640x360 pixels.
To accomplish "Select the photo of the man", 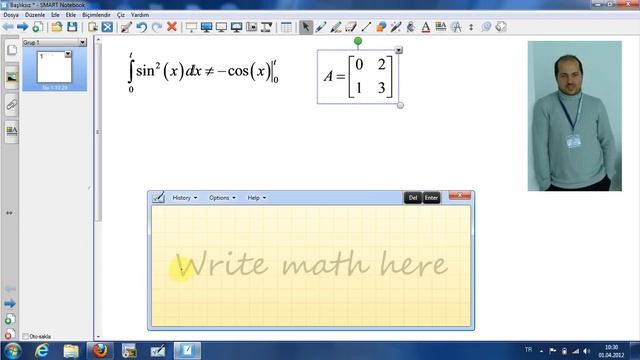I will [575, 116].
